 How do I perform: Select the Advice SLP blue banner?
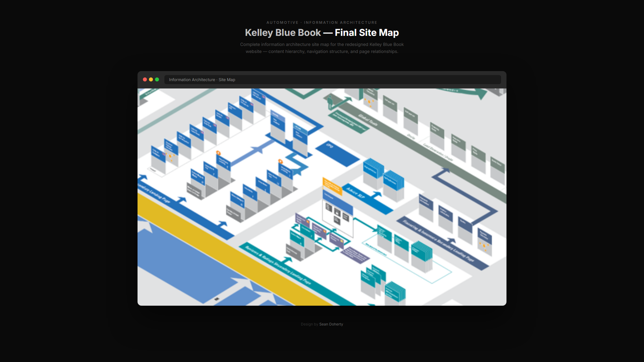(x=356, y=193)
